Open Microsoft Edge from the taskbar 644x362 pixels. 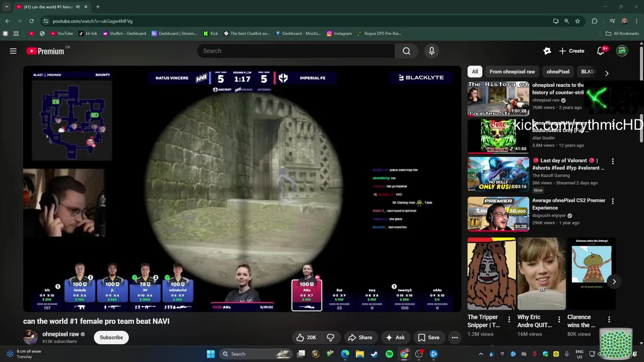click(345, 354)
